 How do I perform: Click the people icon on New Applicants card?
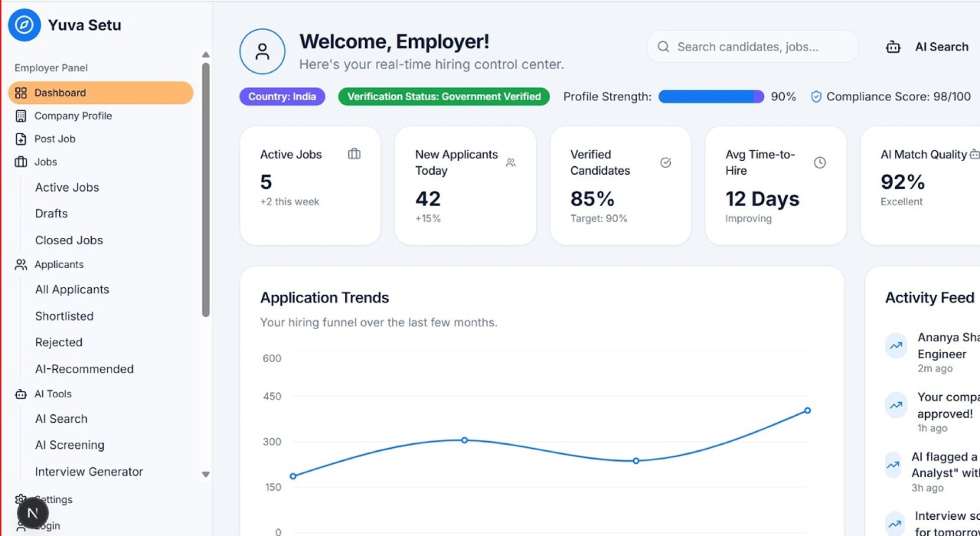511,162
